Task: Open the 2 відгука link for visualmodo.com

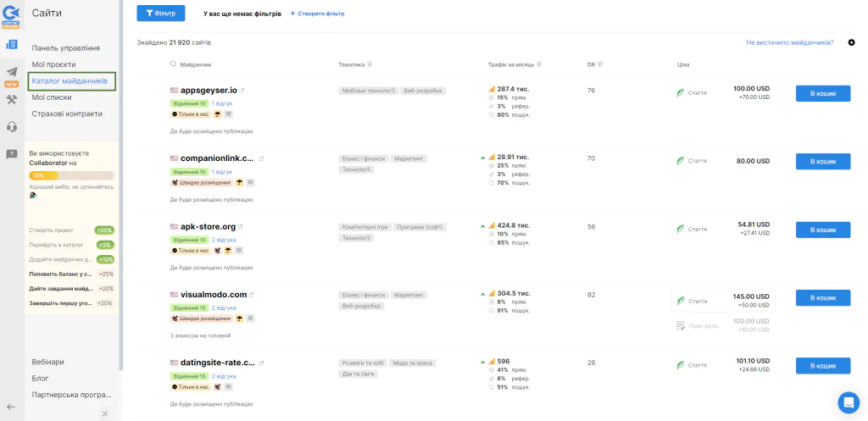Action: (224, 308)
